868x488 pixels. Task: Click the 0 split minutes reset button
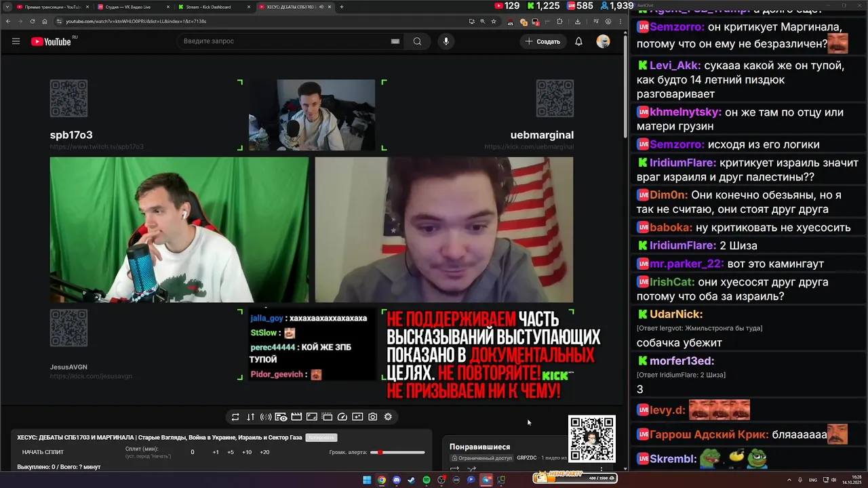tap(193, 452)
